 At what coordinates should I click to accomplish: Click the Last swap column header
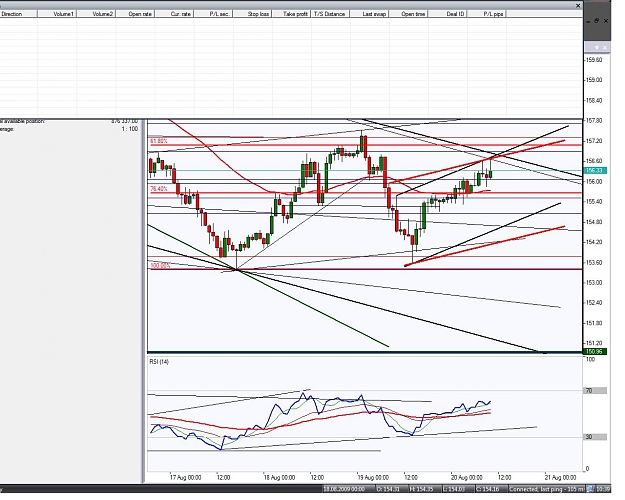369,14
